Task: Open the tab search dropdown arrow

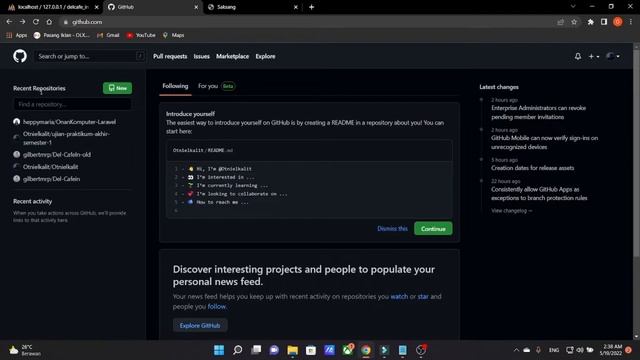Action: 573,7
